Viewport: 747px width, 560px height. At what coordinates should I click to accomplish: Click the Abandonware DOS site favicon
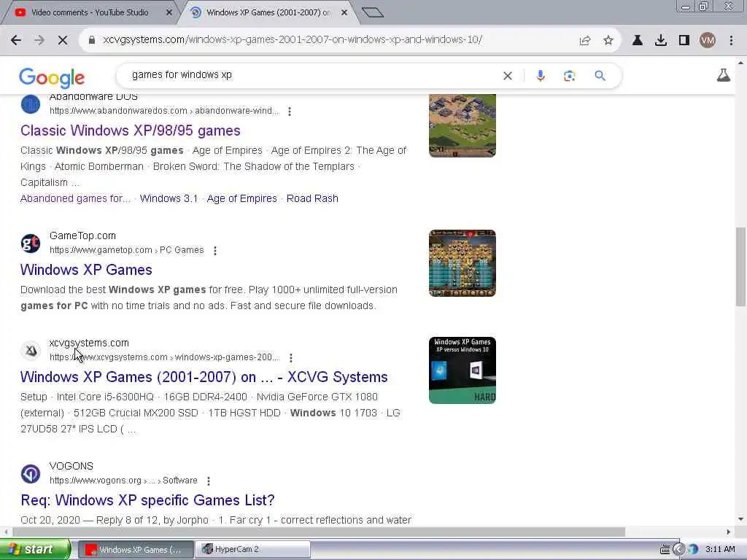(x=31, y=104)
